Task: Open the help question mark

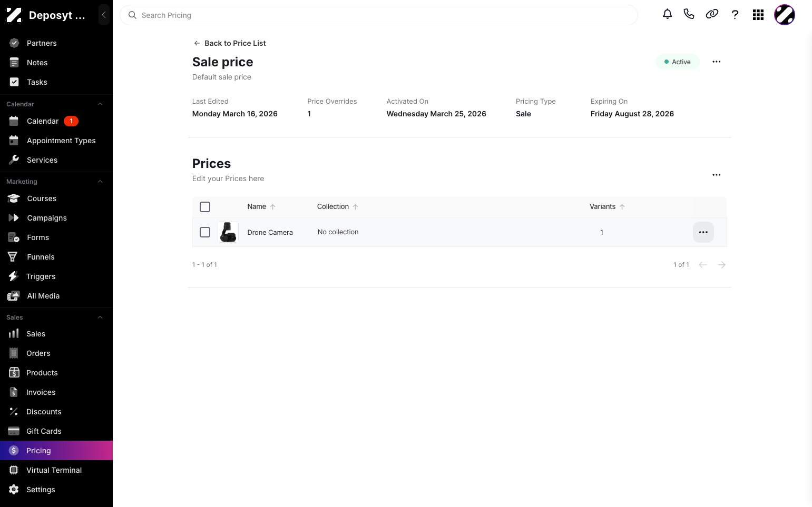Action: coord(735,15)
